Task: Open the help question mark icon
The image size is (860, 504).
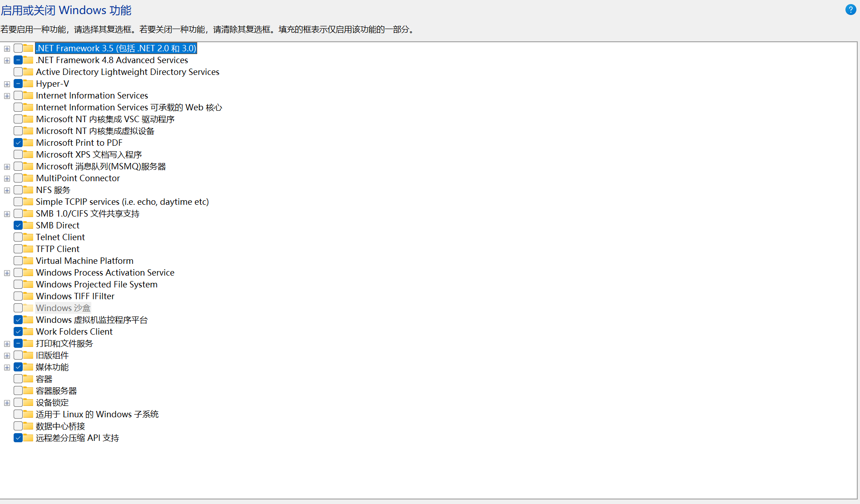Action: tap(850, 10)
